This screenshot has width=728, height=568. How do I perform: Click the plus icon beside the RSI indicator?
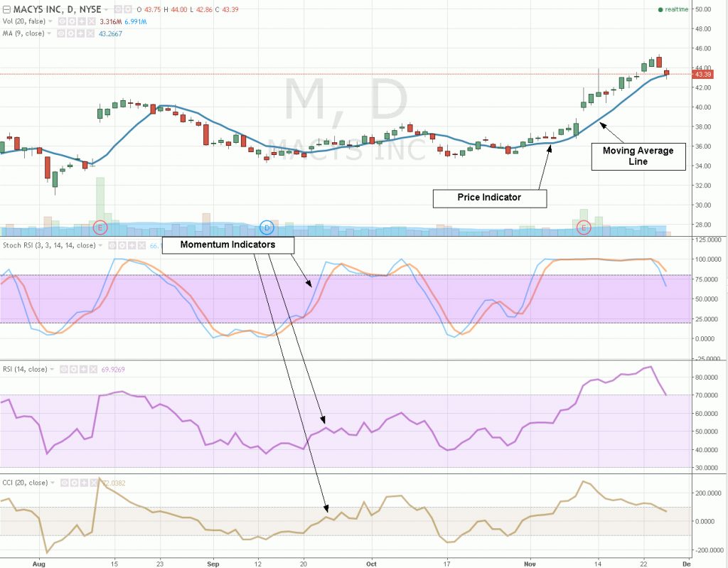pyautogui.click(x=84, y=369)
